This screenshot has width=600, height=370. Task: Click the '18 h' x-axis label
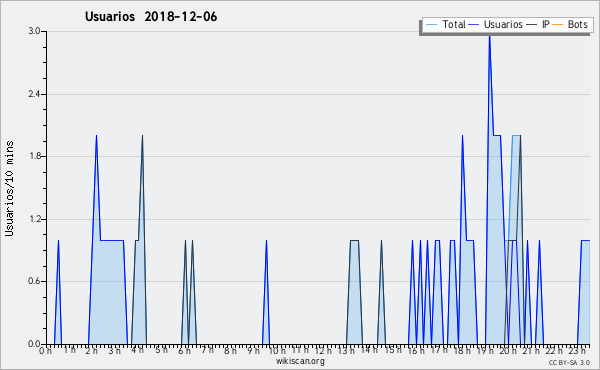[462, 351]
